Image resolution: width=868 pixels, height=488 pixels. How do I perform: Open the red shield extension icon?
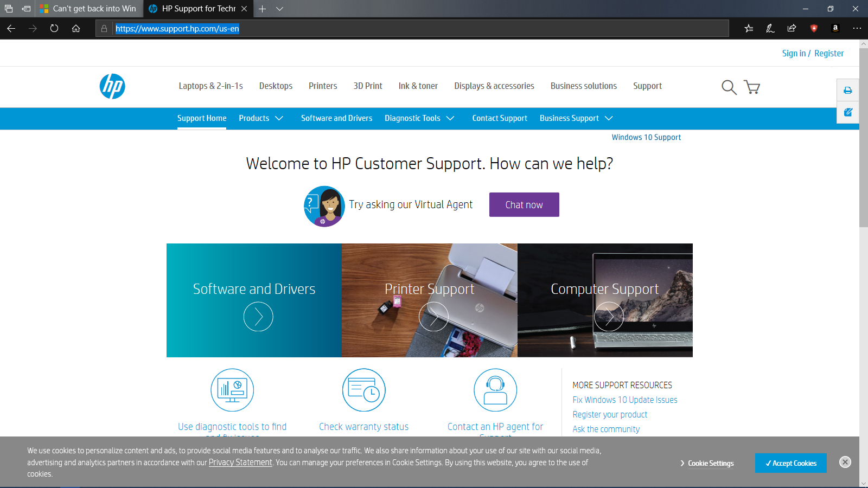[x=814, y=28]
